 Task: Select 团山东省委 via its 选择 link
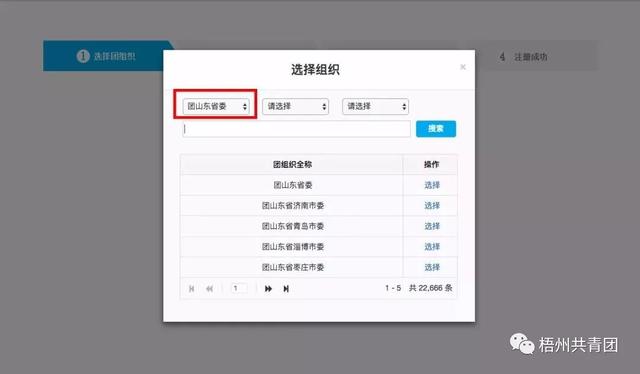coord(432,185)
